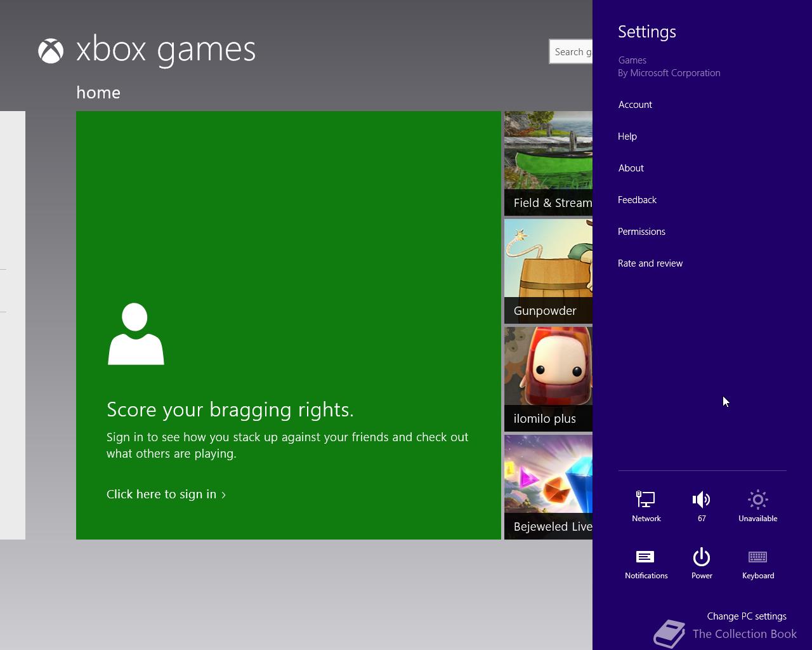
Task: Open the Field & Stream game tile
Action: click(548, 163)
